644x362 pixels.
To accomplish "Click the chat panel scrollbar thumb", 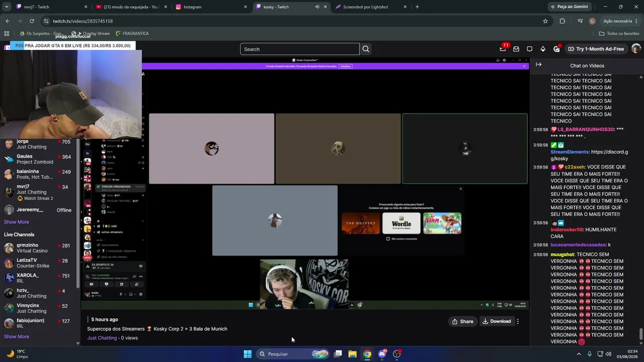I will 641,334.
